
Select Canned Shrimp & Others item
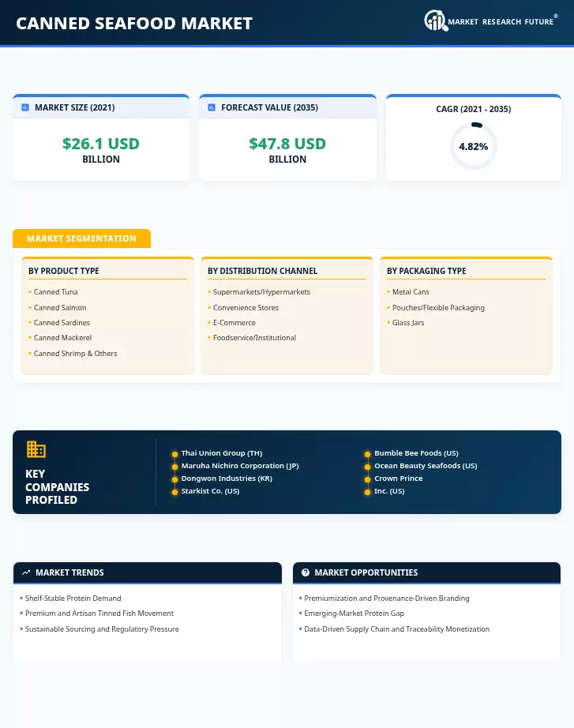pyautogui.click(x=75, y=354)
